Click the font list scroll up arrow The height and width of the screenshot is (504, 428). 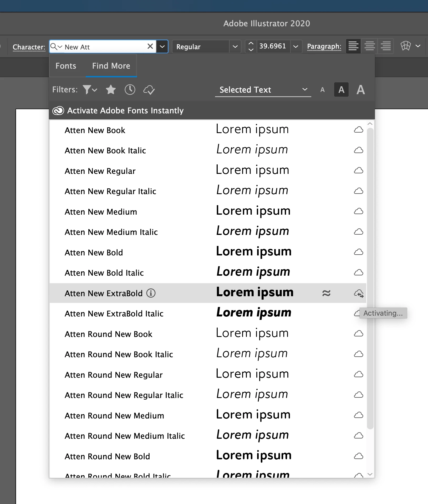point(370,124)
